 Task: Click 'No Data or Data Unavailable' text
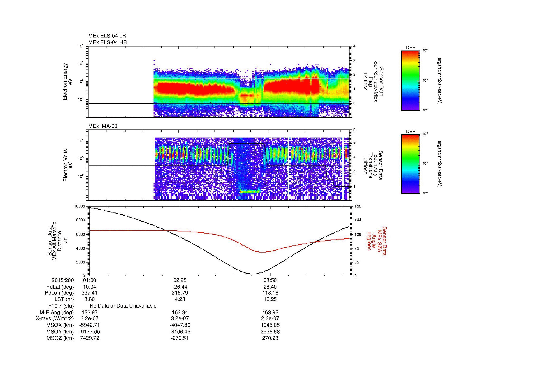(x=123, y=306)
